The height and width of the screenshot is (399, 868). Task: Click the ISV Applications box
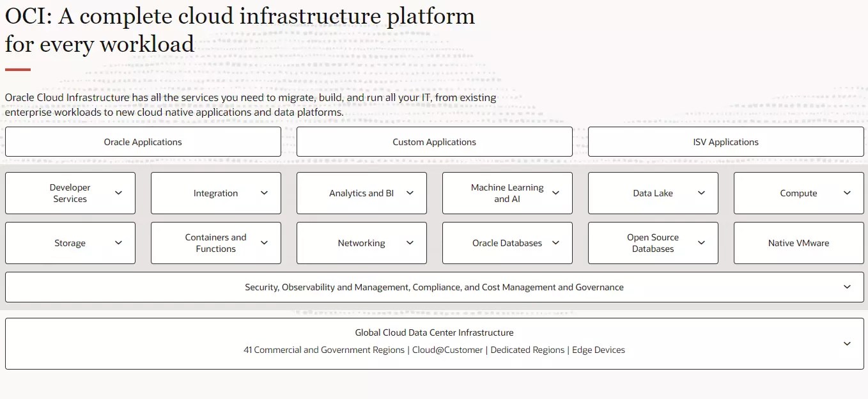pyautogui.click(x=725, y=141)
